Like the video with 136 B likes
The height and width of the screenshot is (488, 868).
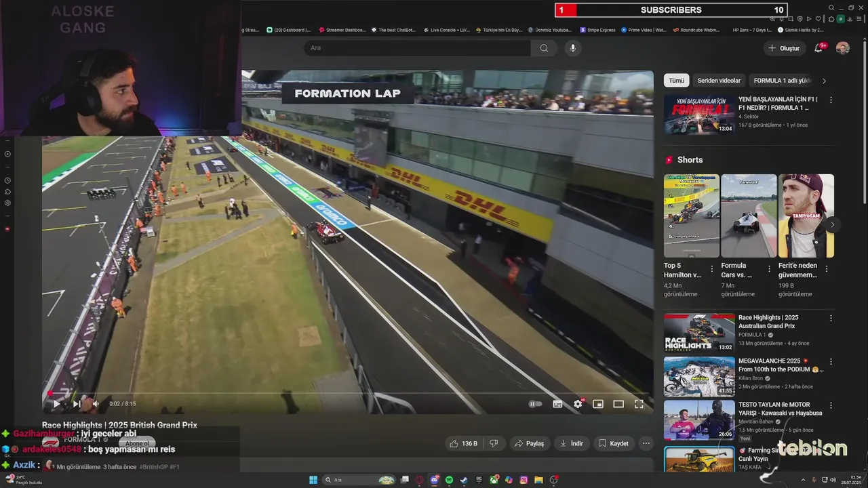[x=463, y=443]
